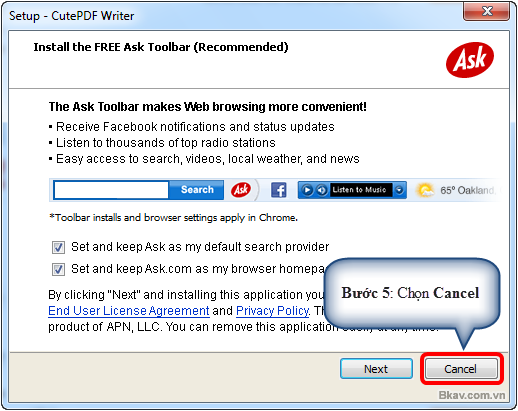518x411 pixels.
Task: Open the End User License Agreement link
Action: click(129, 311)
